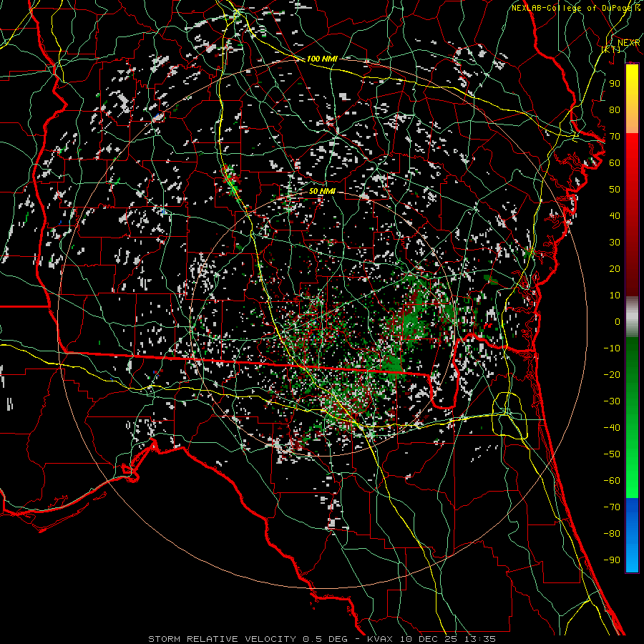
Task: Pick the gray zero-velocity band of the color bar
Action: tap(632, 317)
